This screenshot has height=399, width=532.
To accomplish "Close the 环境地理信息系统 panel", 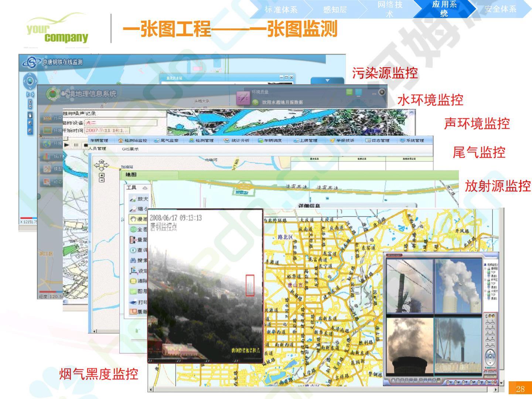I will (382, 92).
